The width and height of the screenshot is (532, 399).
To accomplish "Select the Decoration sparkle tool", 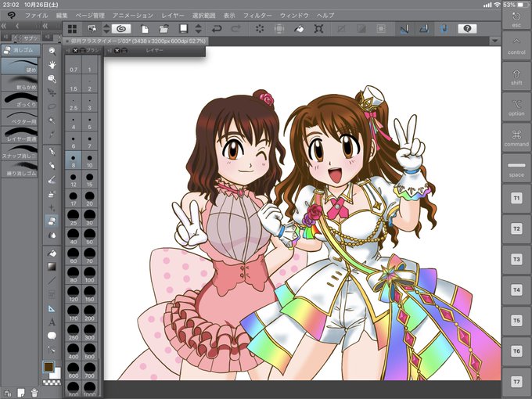I will click(x=52, y=207).
